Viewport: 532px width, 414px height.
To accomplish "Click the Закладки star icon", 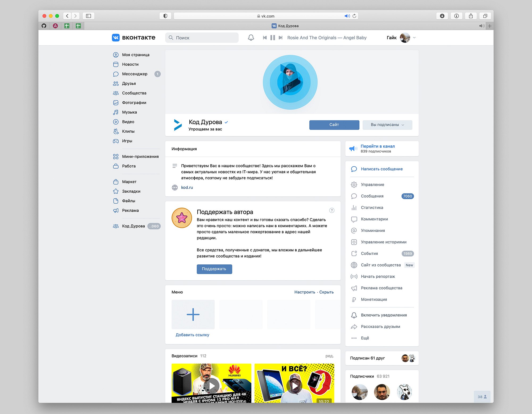I will [116, 191].
